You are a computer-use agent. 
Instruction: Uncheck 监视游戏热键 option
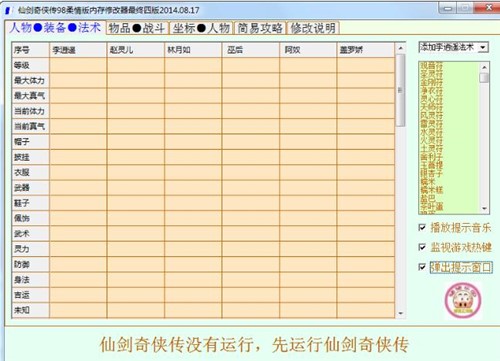[x=422, y=247]
